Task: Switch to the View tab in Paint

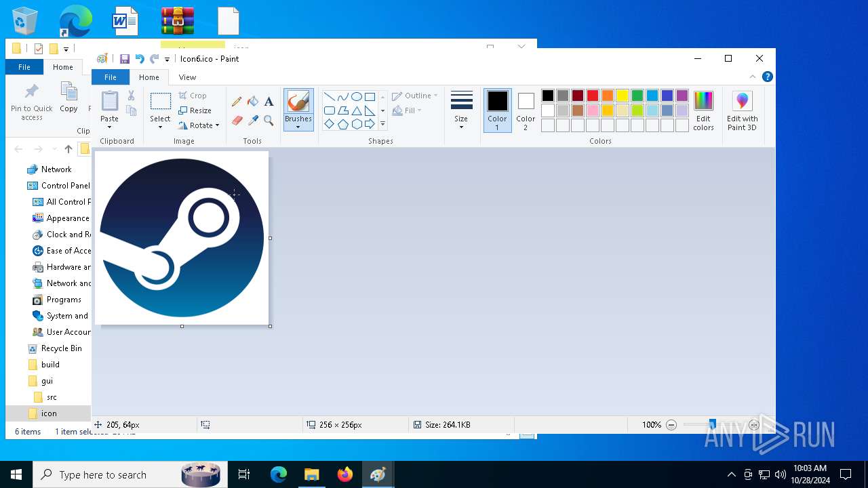Action: click(x=187, y=77)
